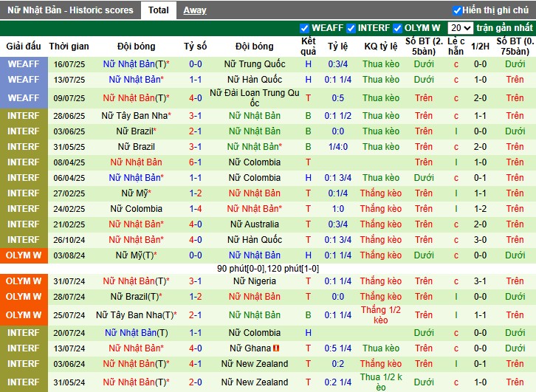Click the OLYM W badge on the 25/07/24 row
This screenshot has height=392, width=536.
click(24, 315)
